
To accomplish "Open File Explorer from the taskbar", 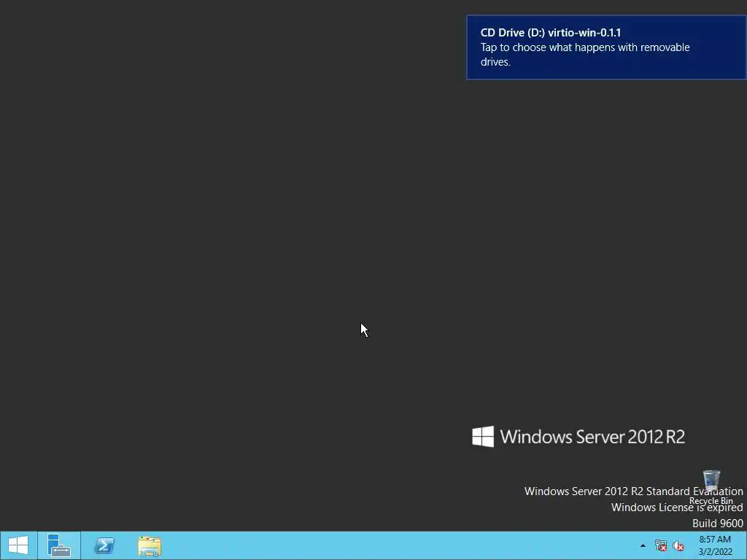I will click(x=150, y=545).
